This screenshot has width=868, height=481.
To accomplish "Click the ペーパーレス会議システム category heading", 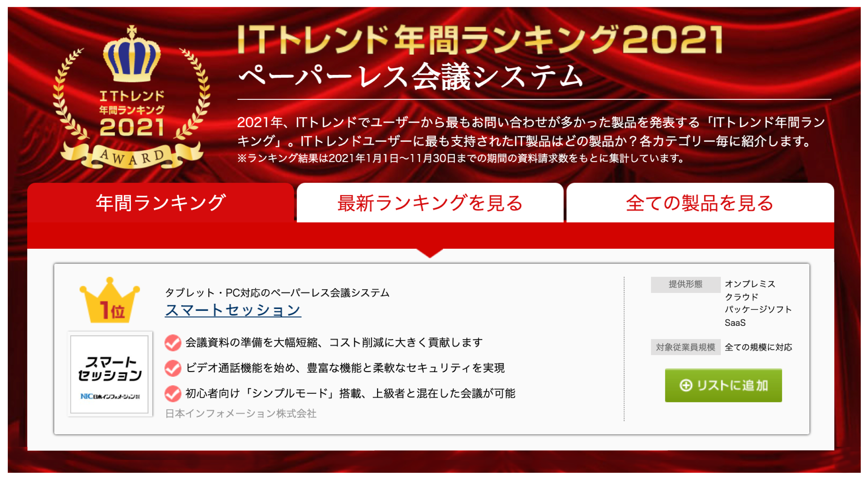I will pyautogui.click(x=411, y=77).
